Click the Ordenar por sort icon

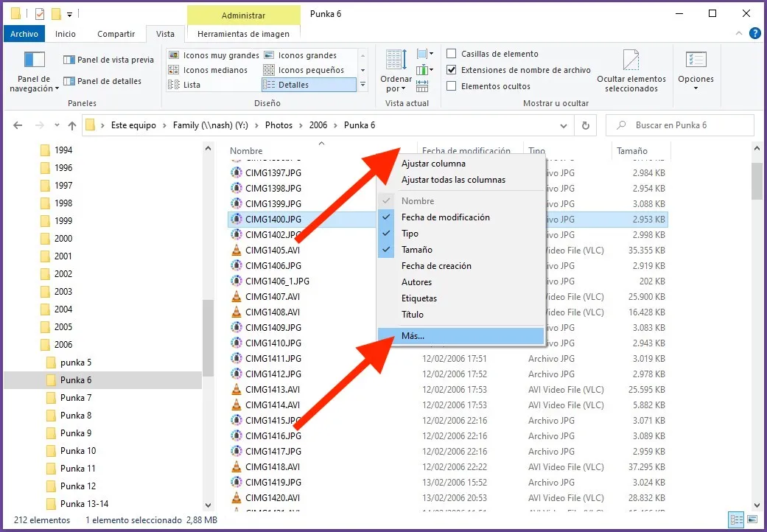pos(396,60)
